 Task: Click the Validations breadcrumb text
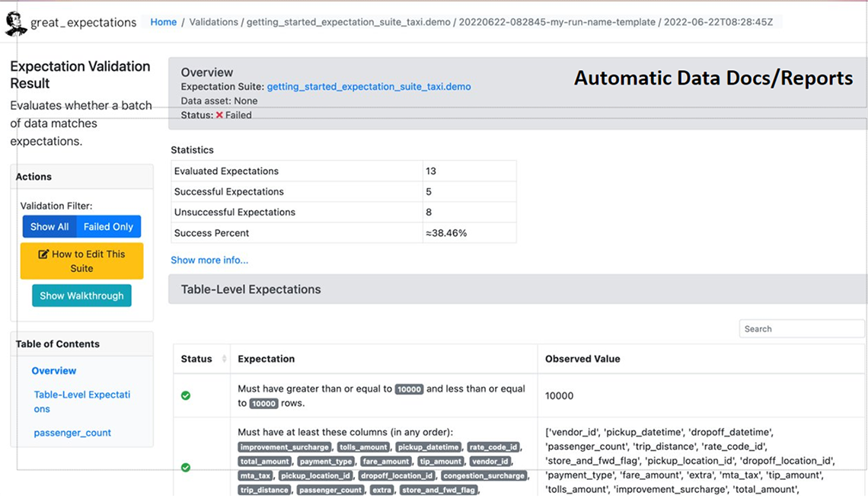click(x=214, y=22)
